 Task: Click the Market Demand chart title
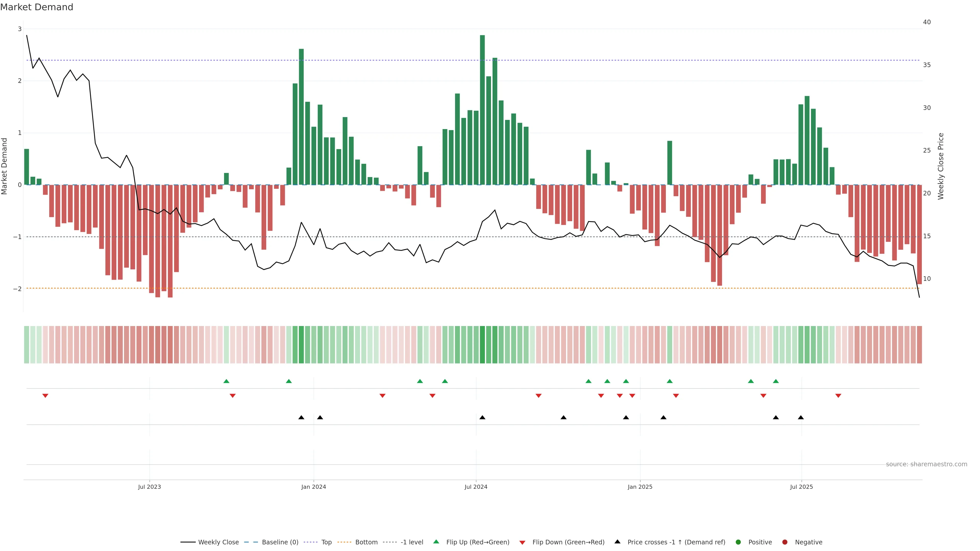coord(36,7)
